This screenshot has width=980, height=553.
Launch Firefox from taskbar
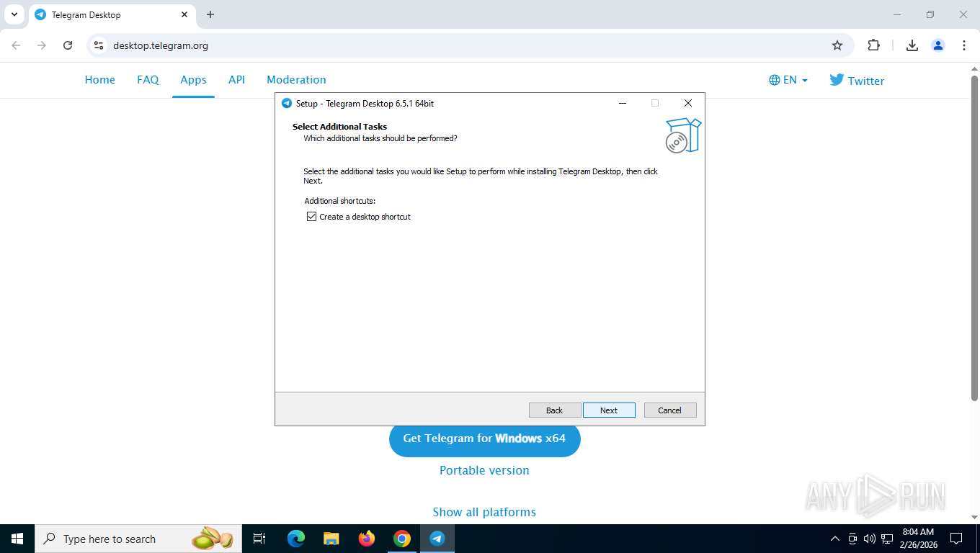[367, 539]
